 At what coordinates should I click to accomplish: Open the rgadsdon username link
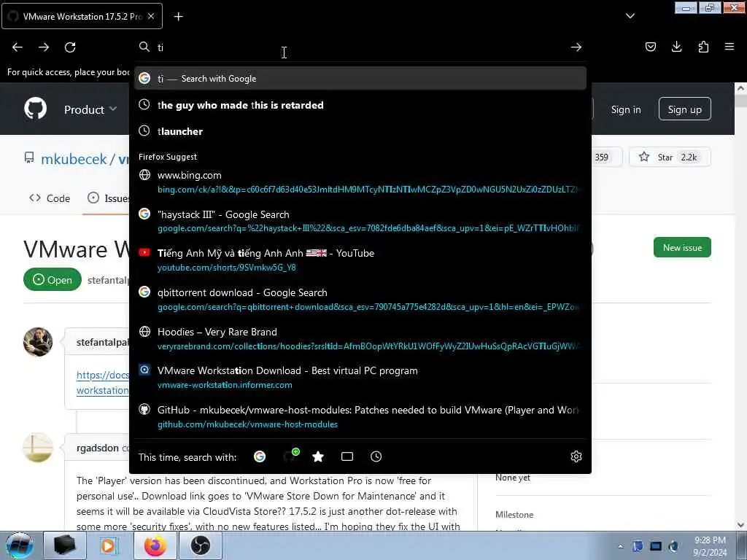point(98,448)
